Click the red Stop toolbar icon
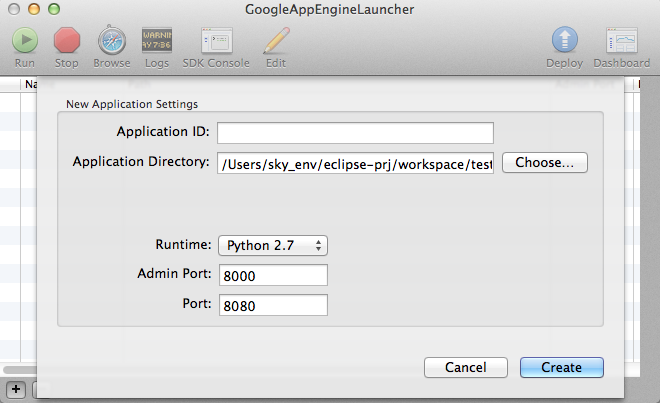660x403 pixels. click(x=67, y=40)
